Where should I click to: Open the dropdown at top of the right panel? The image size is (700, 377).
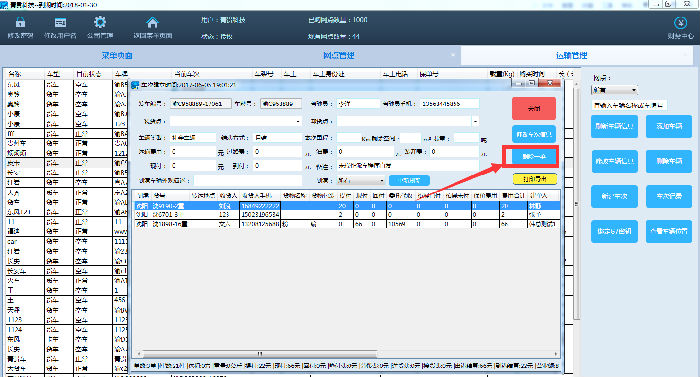614,90
